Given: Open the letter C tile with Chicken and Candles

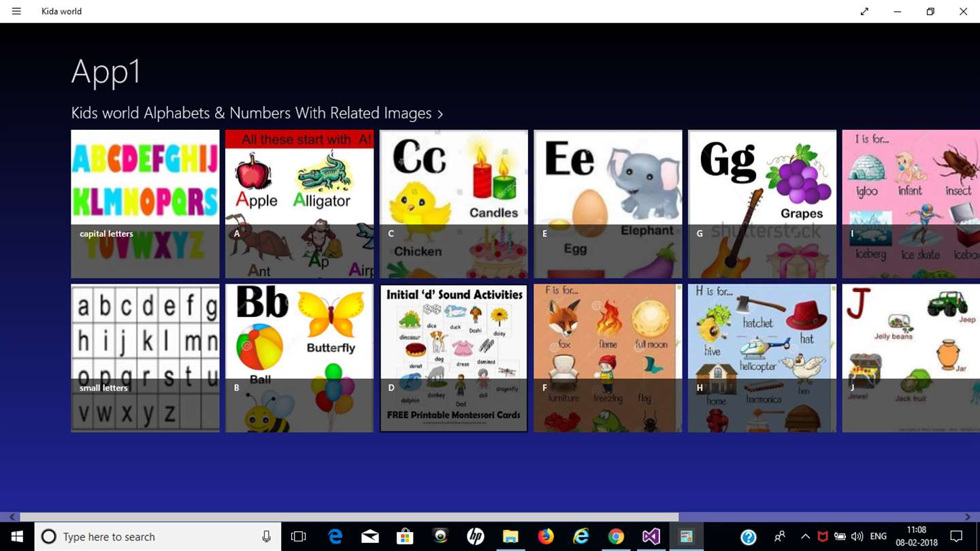Looking at the screenshot, I should pos(454,204).
